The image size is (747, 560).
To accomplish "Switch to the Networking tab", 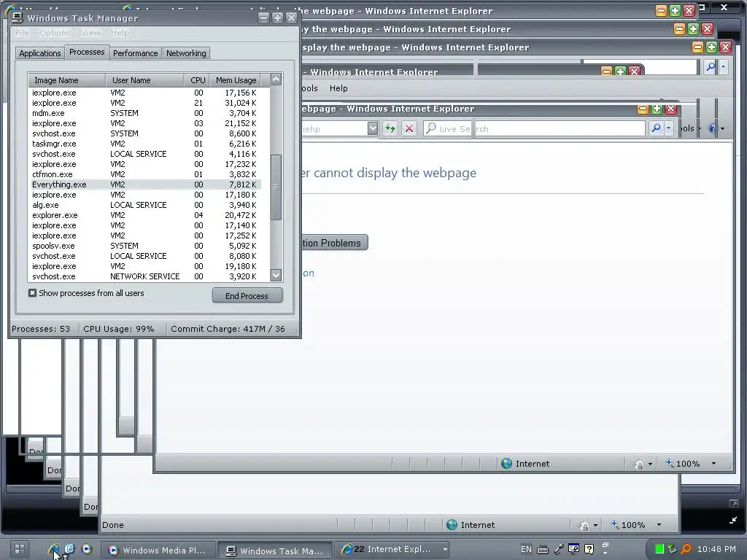I will click(x=186, y=53).
